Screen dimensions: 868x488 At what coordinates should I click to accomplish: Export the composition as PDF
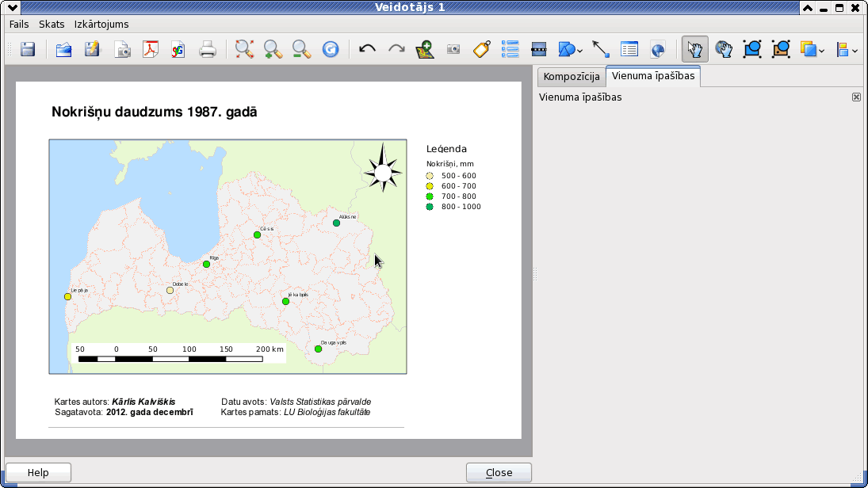[150, 49]
